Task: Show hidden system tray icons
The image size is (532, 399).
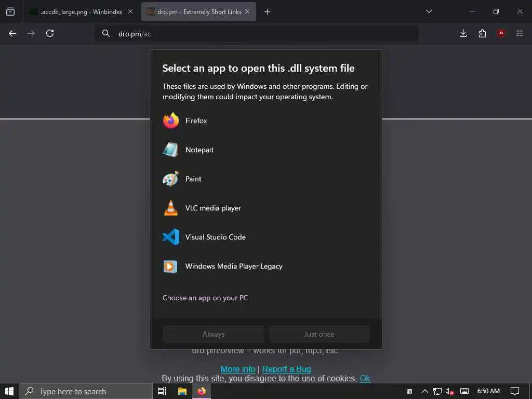Action: [x=425, y=391]
